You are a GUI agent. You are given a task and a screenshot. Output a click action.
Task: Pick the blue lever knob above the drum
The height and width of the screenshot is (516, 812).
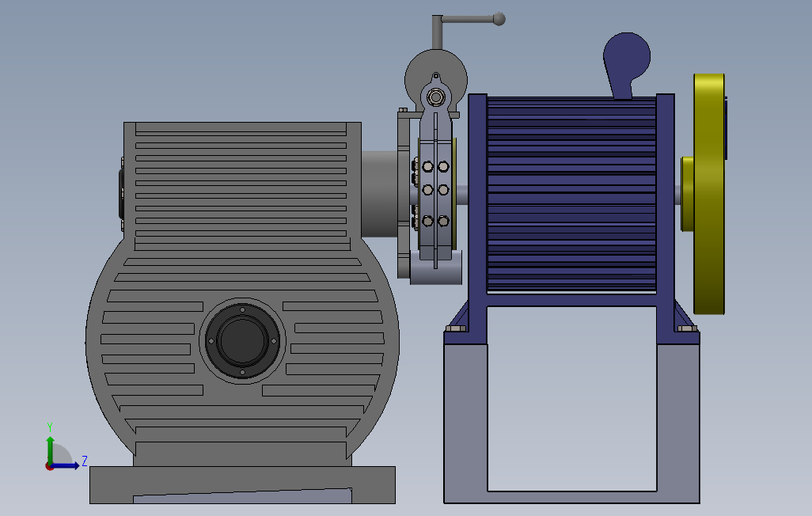pos(627,55)
